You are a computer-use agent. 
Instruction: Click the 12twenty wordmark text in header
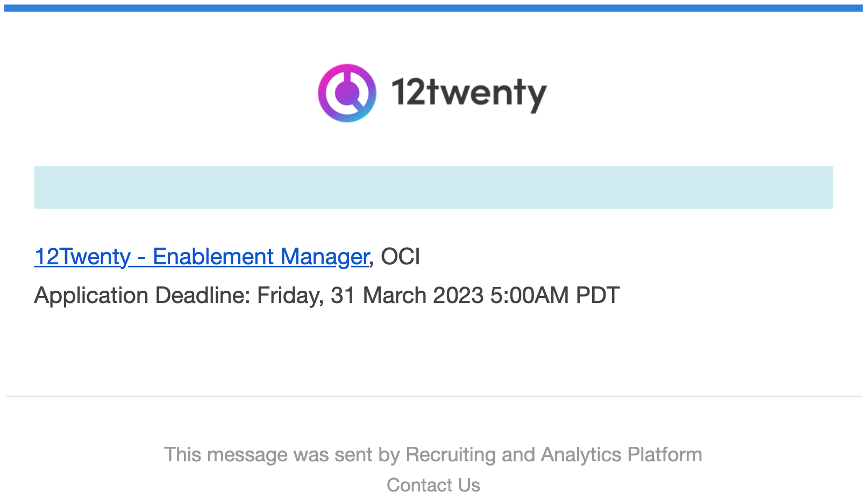pyautogui.click(x=469, y=93)
